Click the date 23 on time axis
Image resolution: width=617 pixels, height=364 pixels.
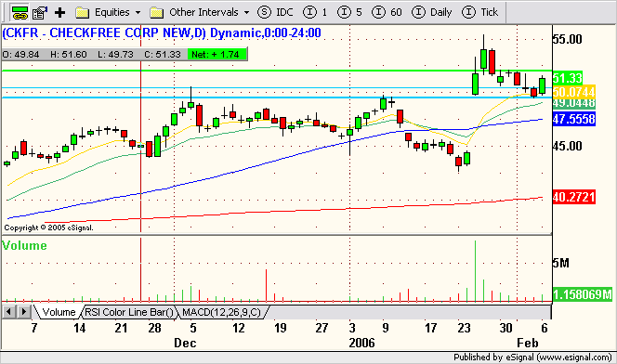(x=465, y=328)
